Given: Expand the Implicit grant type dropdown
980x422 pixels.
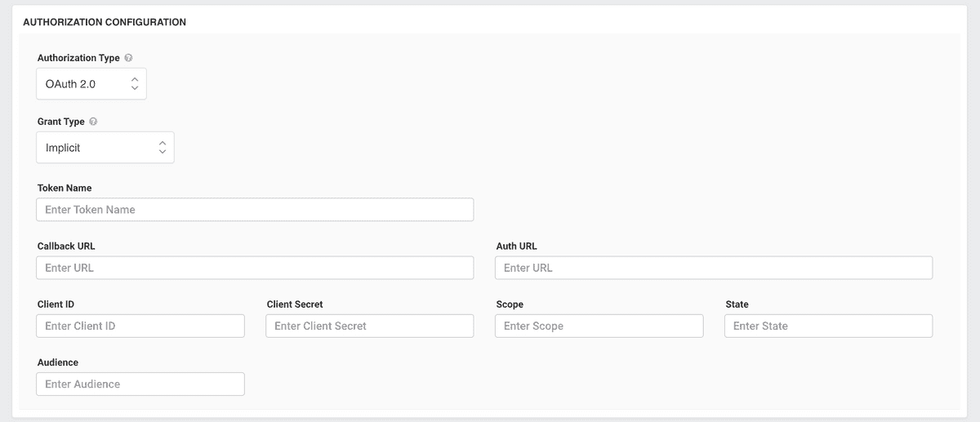Looking at the screenshot, I should (x=105, y=148).
